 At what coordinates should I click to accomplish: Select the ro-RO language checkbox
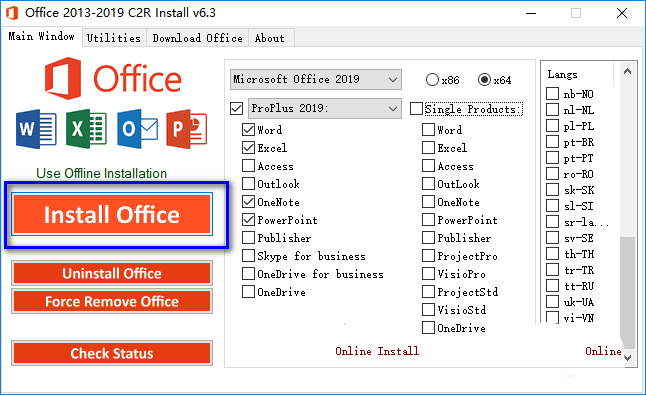(552, 174)
